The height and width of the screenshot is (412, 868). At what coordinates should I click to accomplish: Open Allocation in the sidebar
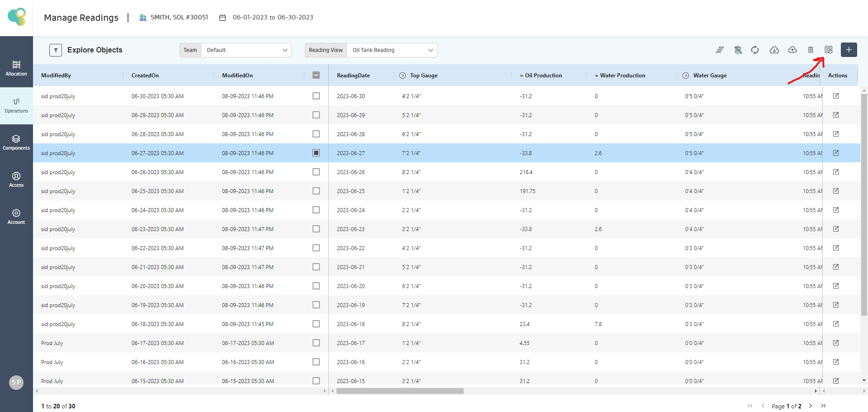tap(16, 68)
